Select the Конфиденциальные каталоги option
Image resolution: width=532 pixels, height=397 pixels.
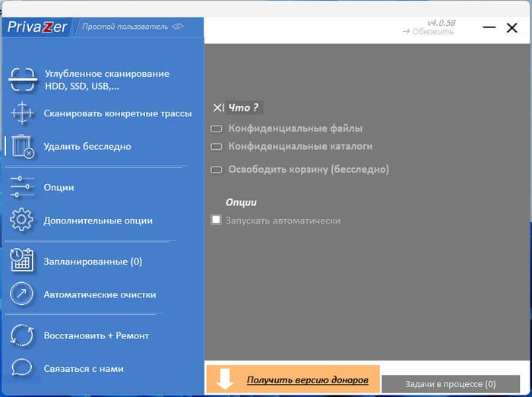point(291,146)
